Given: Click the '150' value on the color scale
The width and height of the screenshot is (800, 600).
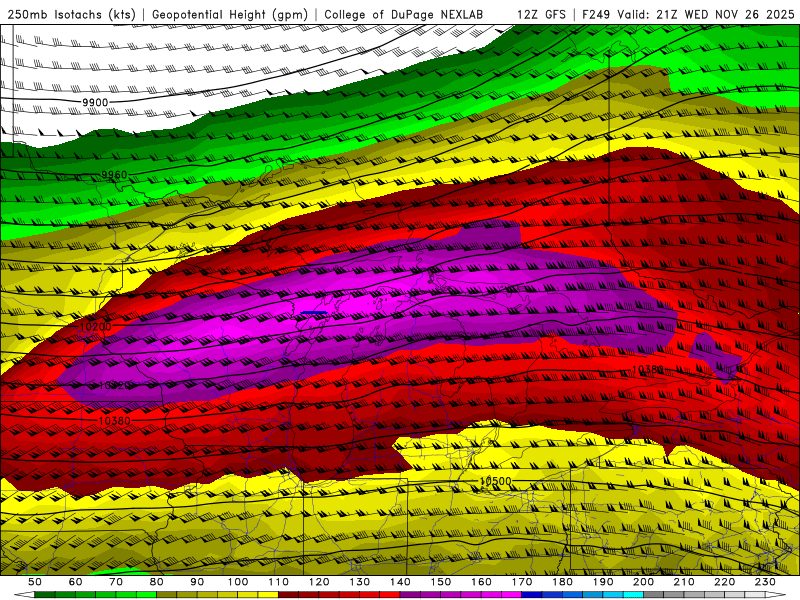Looking at the screenshot, I should pyautogui.click(x=440, y=582).
